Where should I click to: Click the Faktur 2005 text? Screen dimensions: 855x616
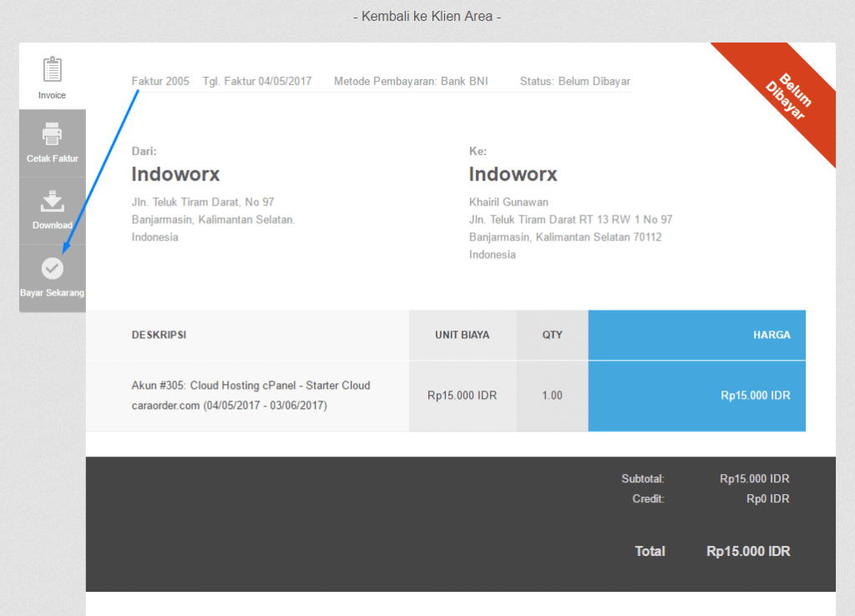click(x=160, y=81)
